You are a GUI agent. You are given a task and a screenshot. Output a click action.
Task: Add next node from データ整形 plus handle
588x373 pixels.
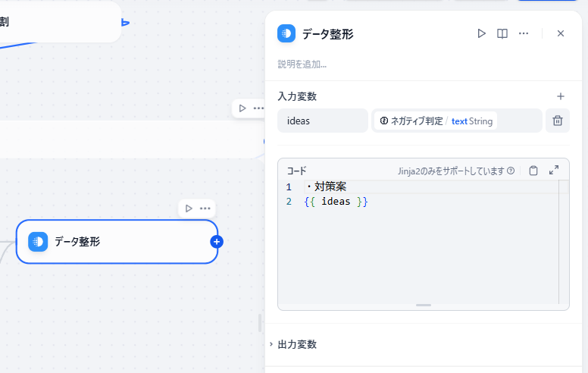coord(217,242)
